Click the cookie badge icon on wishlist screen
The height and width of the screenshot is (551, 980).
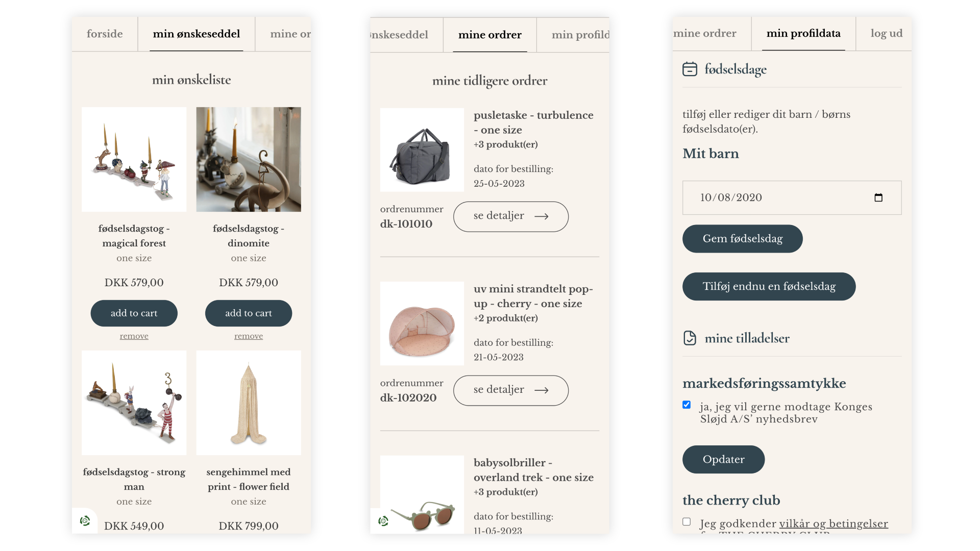tap(85, 520)
